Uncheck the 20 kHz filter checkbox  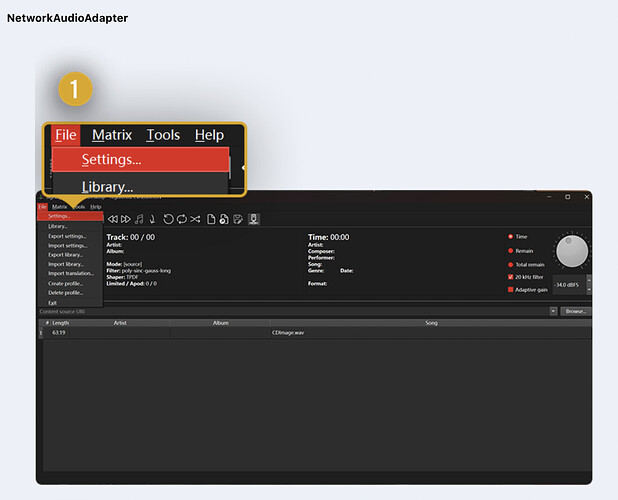(510, 277)
